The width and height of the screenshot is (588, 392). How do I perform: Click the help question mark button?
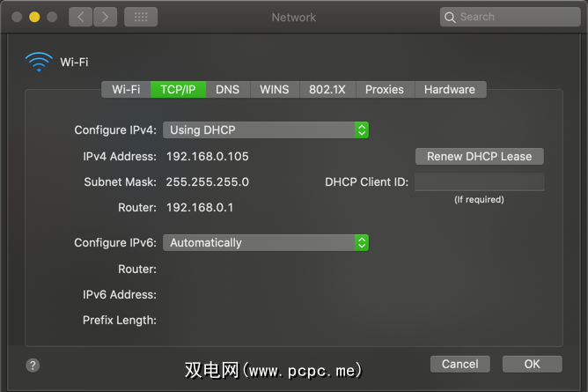33,365
